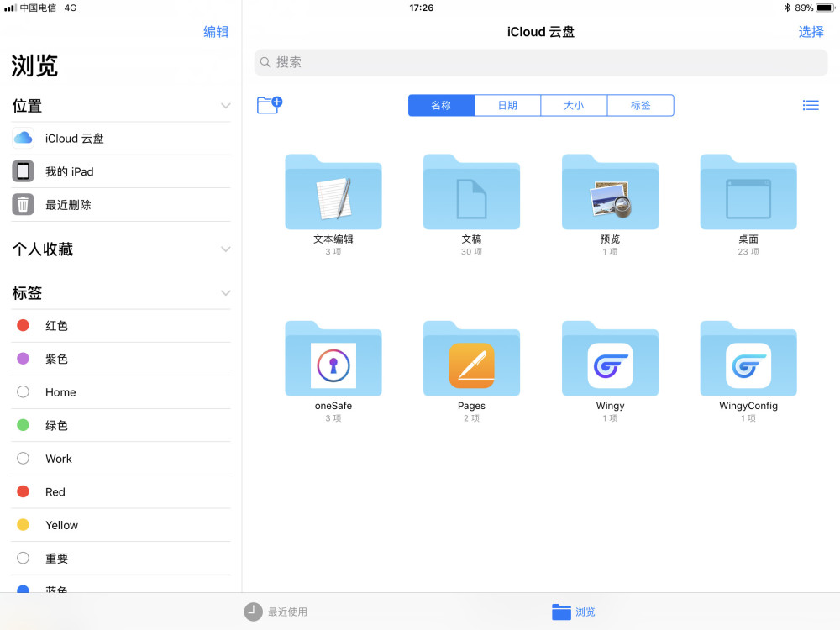Viewport: 840px width, 630px height.
Task: Open the 重要 tag label
Action: click(x=56, y=559)
